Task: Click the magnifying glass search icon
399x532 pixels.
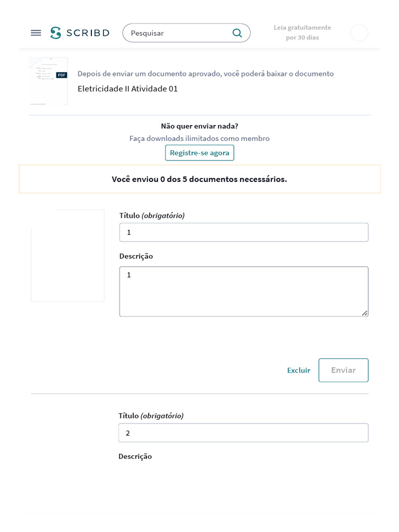Action: coord(237,33)
